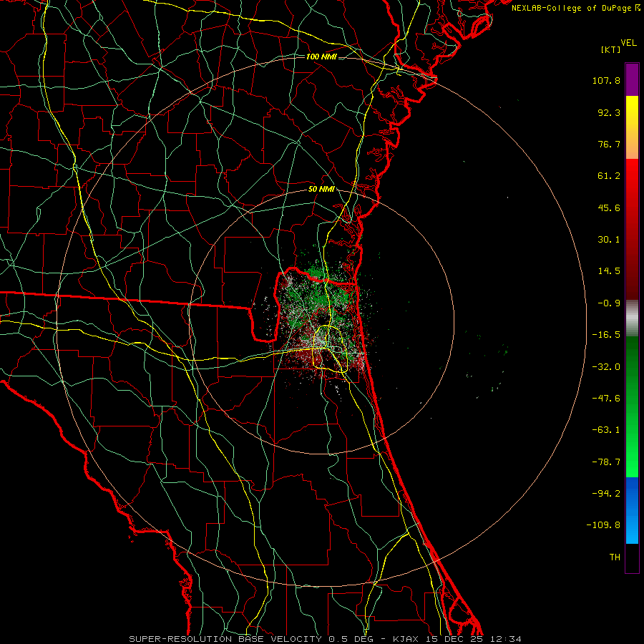Click the -78.7 legend value
Image resolution: width=644 pixels, height=644 pixels.
click(x=606, y=462)
